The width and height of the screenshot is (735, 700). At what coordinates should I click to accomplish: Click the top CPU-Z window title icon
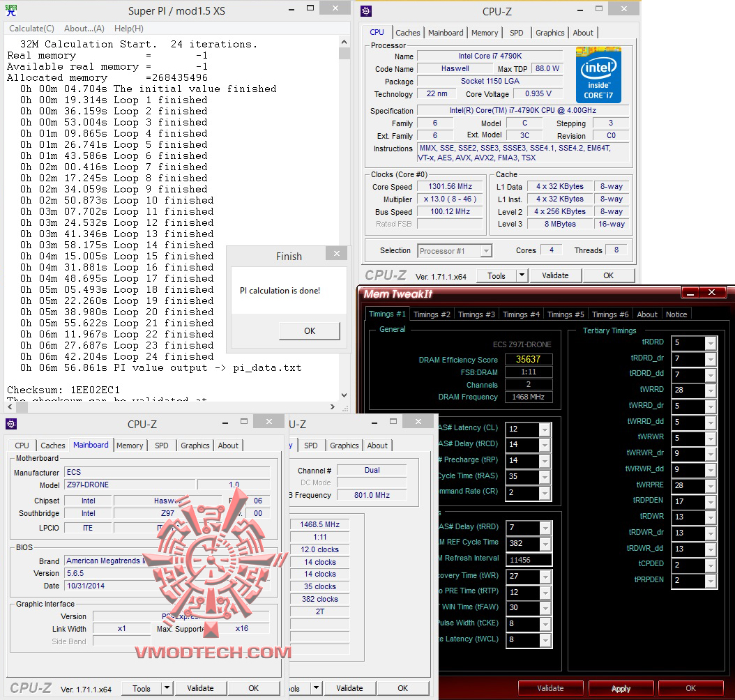pyautogui.click(x=366, y=11)
